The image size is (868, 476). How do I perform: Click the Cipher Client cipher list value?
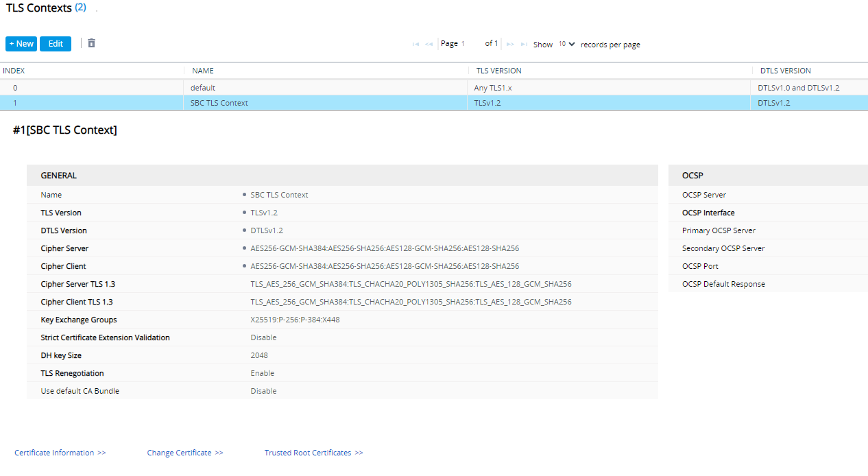(385, 266)
